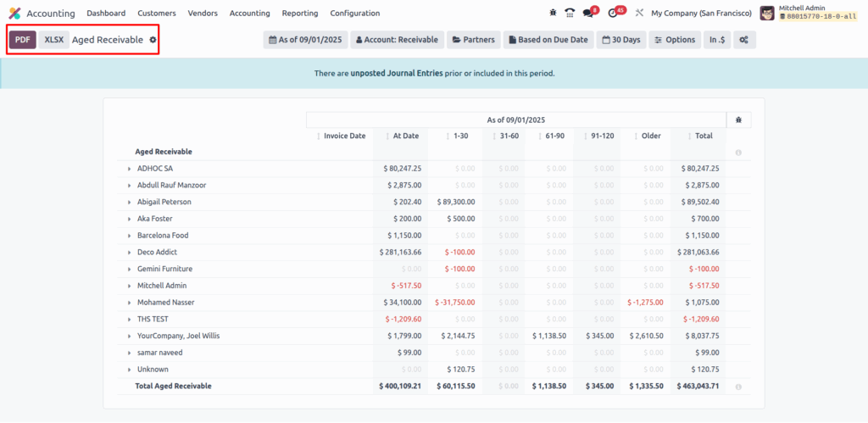
Task: Click the bug icon in table header
Action: point(738,120)
